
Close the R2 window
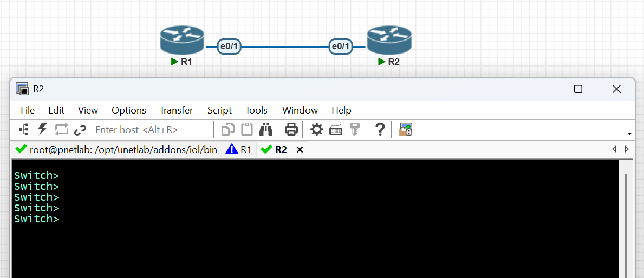(616, 89)
